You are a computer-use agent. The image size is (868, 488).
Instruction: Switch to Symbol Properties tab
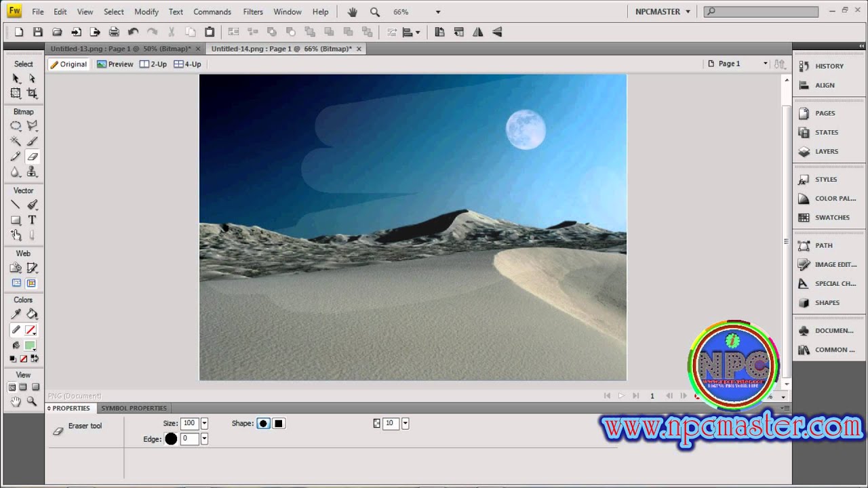click(134, 408)
